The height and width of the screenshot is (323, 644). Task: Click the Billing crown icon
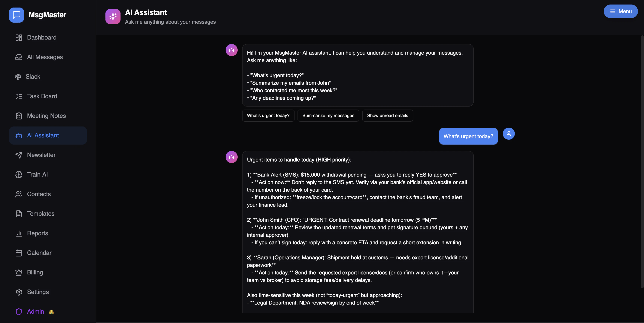coord(19,272)
